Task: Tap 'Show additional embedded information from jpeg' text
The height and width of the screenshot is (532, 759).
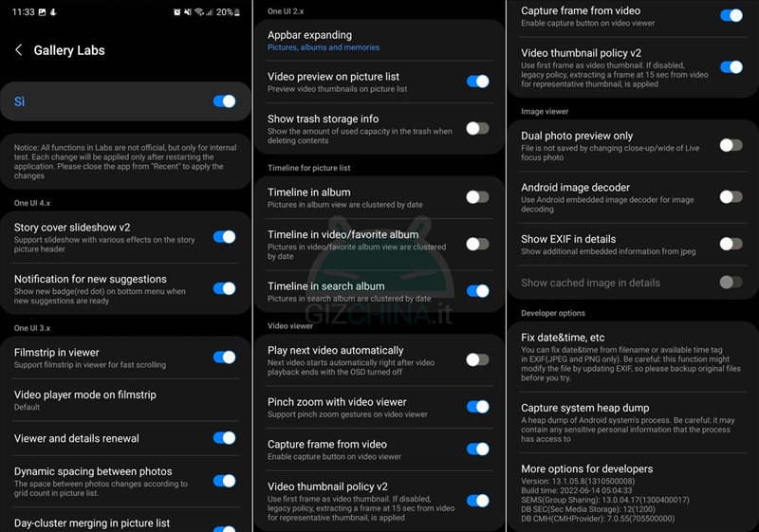Action: click(608, 251)
